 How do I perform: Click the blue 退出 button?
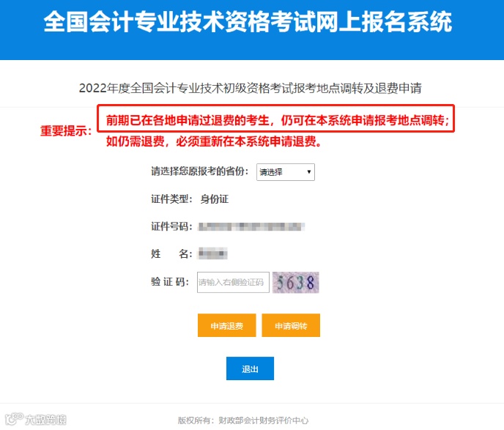[250, 368]
